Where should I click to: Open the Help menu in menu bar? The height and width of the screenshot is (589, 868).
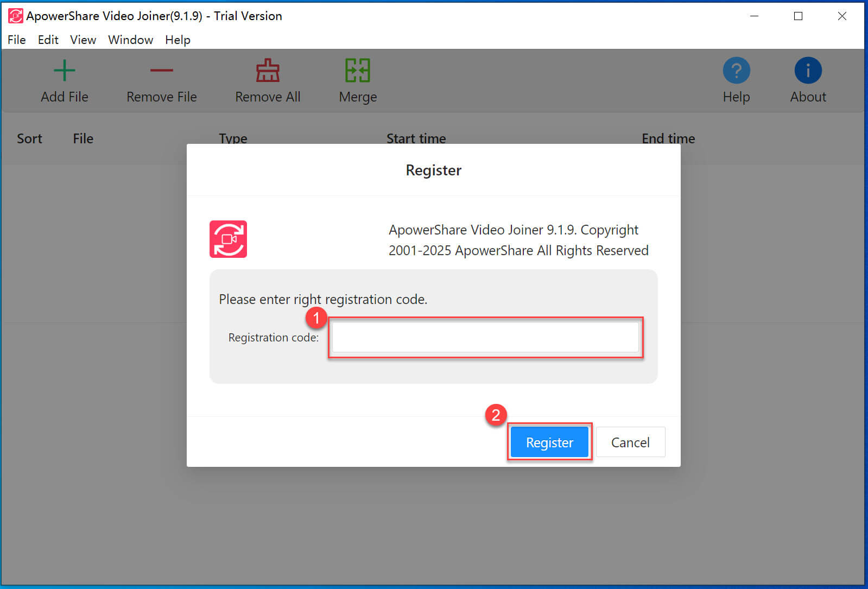[178, 40]
